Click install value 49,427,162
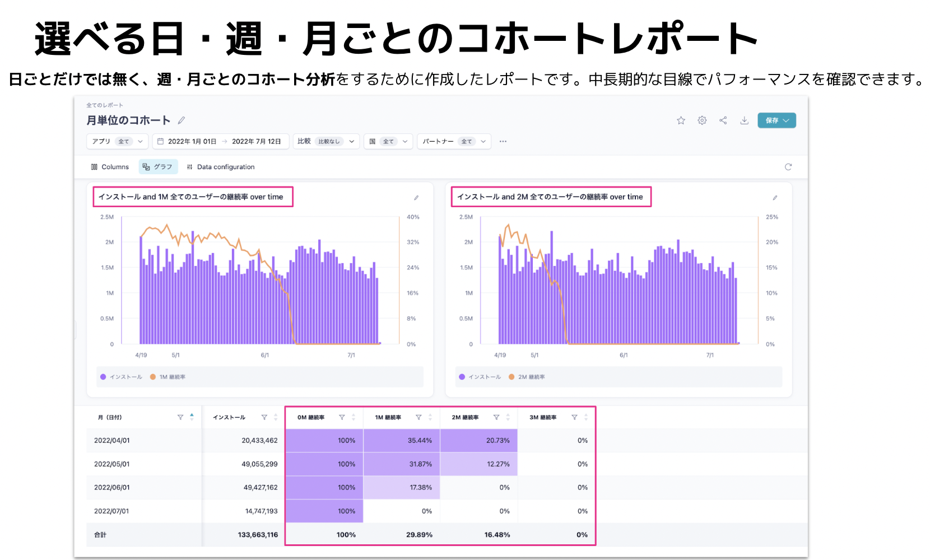This screenshot has width=930, height=560. (x=261, y=488)
